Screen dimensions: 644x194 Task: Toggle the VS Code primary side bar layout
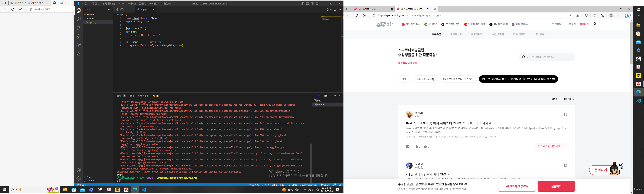303,4
